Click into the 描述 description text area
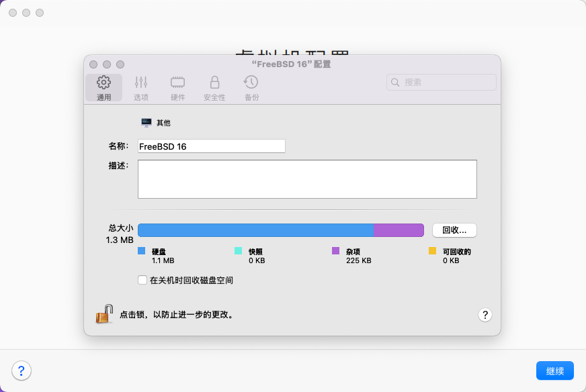This screenshot has height=392, width=586. pyautogui.click(x=307, y=179)
